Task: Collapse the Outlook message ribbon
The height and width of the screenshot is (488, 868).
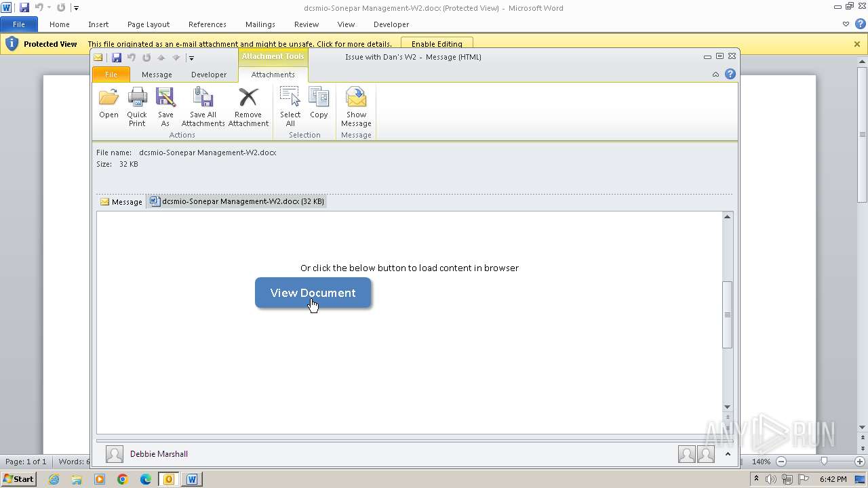Action: point(715,75)
